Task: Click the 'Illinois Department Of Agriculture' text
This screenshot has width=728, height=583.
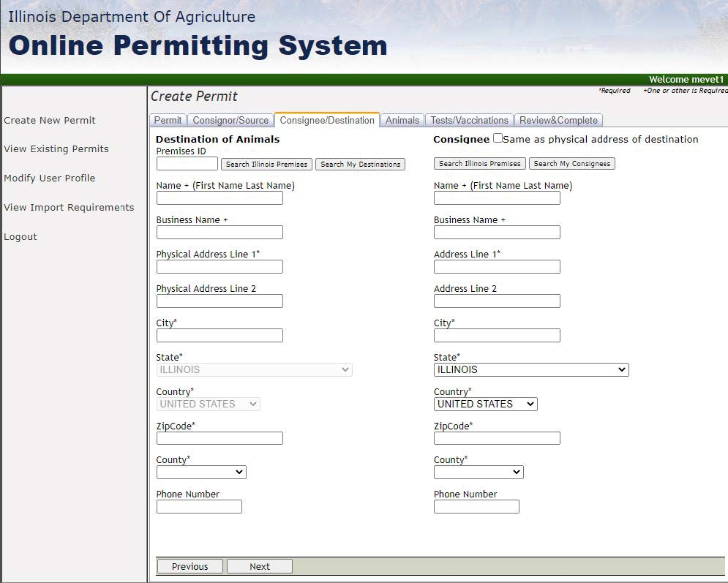Action: click(132, 17)
